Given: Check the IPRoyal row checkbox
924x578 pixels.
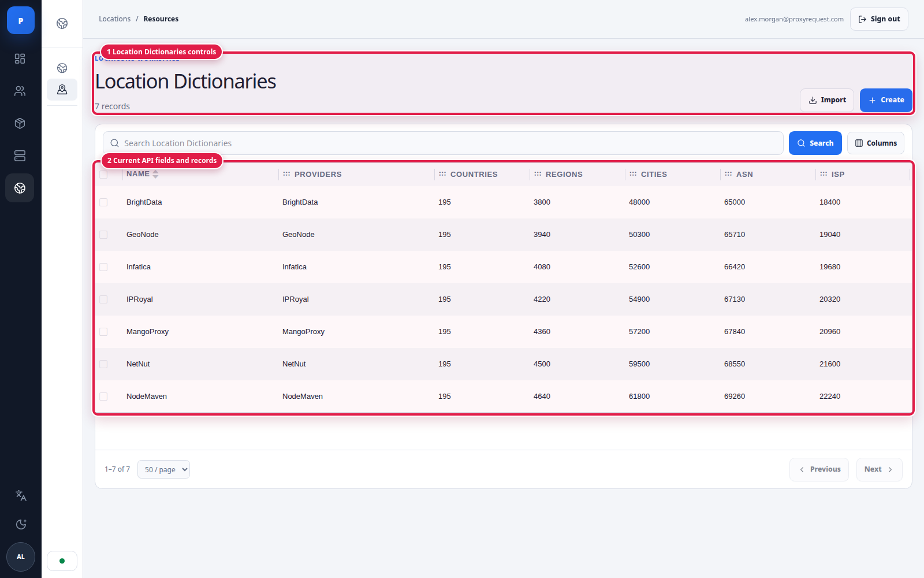Looking at the screenshot, I should pyautogui.click(x=103, y=299).
